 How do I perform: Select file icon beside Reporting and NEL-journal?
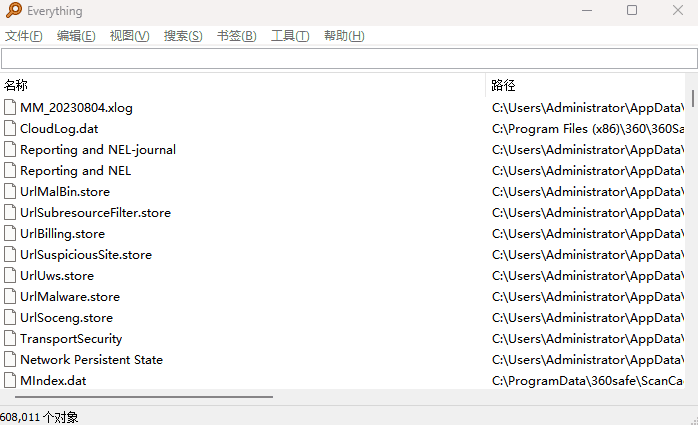click(x=10, y=150)
